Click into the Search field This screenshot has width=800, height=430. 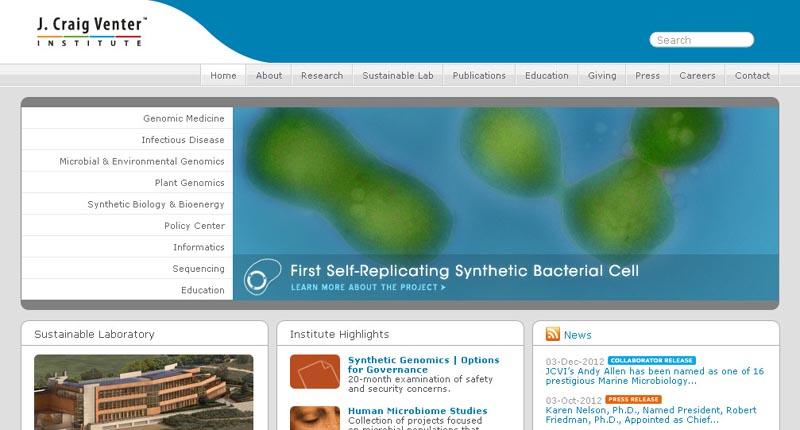(702, 40)
